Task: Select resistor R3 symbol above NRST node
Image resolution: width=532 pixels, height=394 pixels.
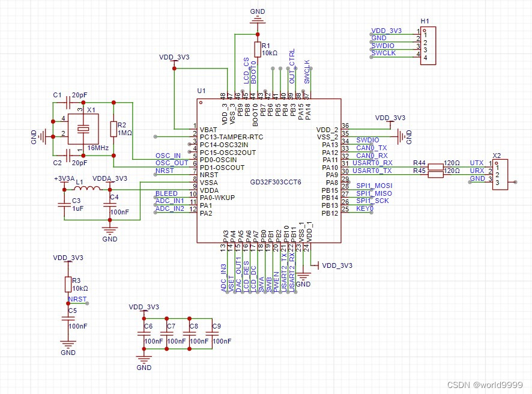Action: point(68,284)
